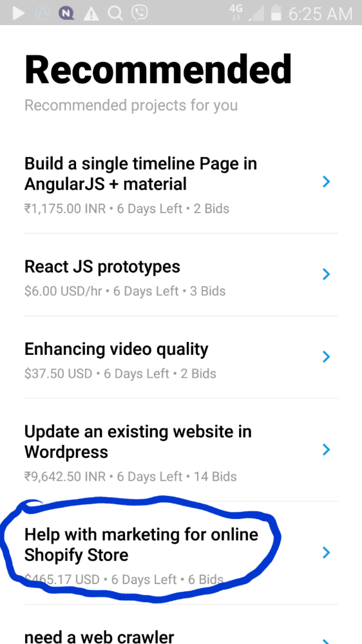This screenshot has height=644, width=362.
Task: Tap the Recommended page heading
Action: (x=158, y=69)
